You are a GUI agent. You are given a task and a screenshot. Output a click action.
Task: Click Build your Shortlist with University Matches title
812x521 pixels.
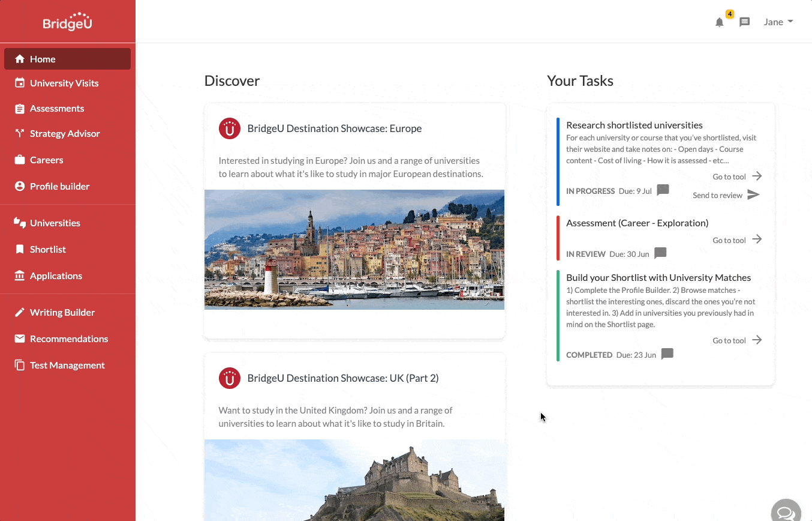pos(658,277)
